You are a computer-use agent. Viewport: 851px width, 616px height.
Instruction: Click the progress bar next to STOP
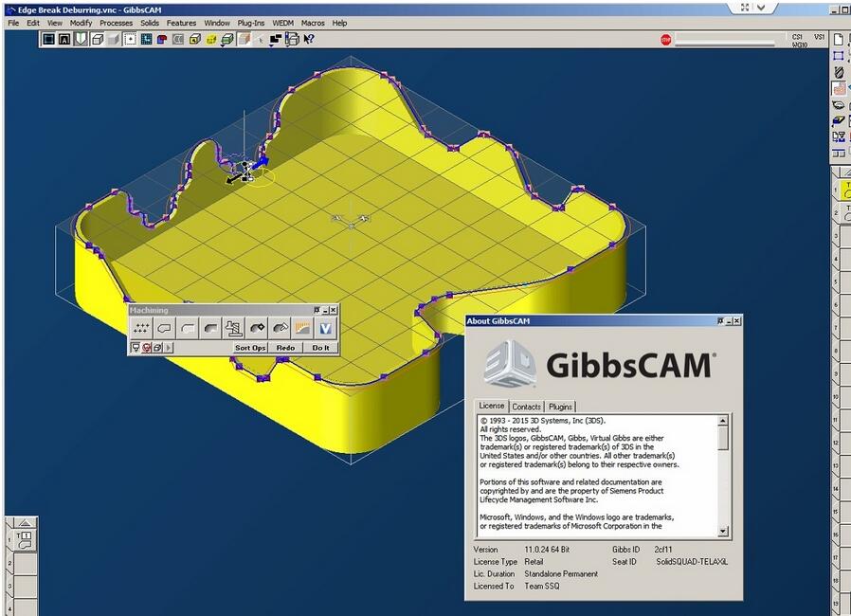pyautogui.click(x=725, y=40)
